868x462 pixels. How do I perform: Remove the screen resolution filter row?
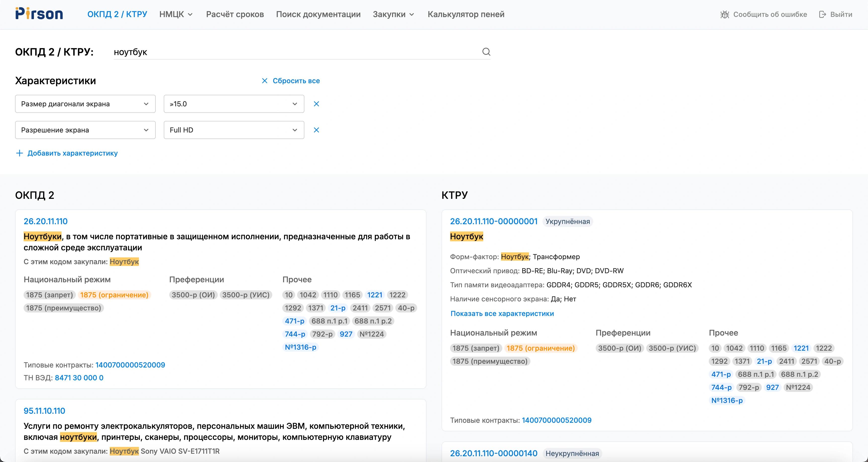tap(316, 130)
